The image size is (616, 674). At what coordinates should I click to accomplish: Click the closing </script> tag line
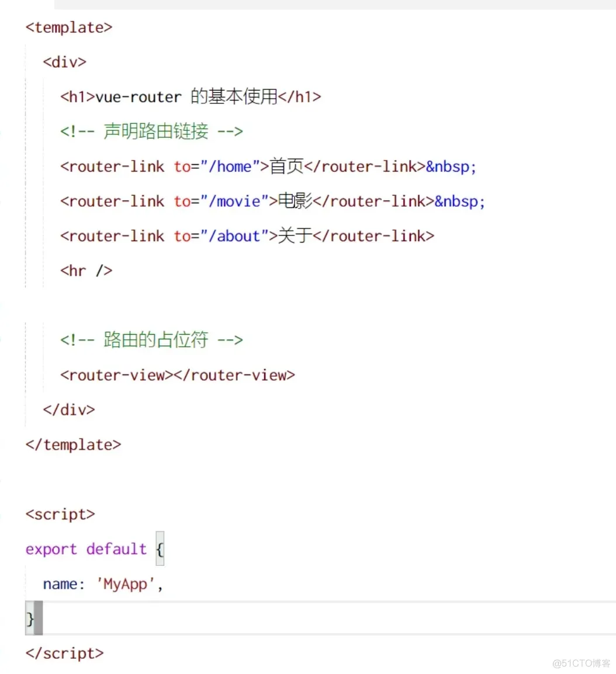coord(64,654)
